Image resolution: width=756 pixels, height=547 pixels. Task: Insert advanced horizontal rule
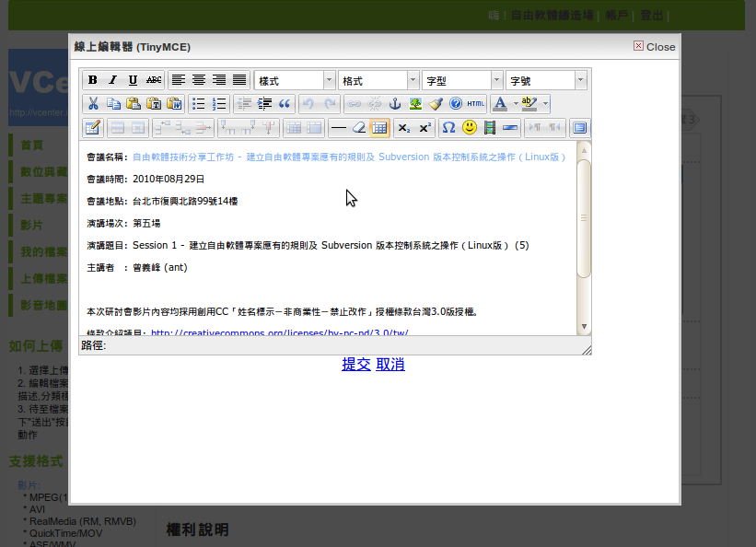pyautogui.click(x=510, y=128)
